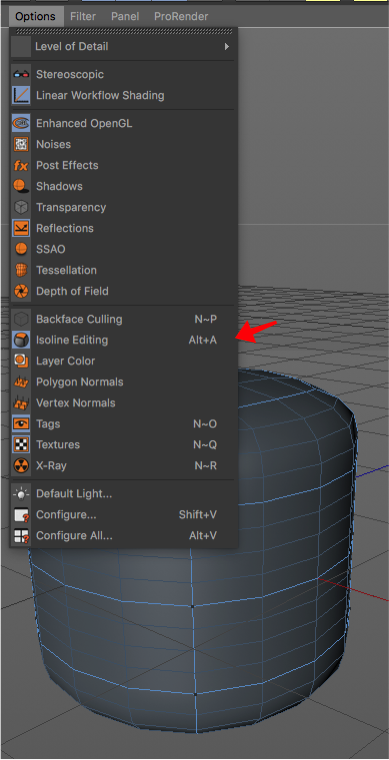Screen dimensions: 389x760
Task: Click the Configure All icon
Action: click(21, 536)
